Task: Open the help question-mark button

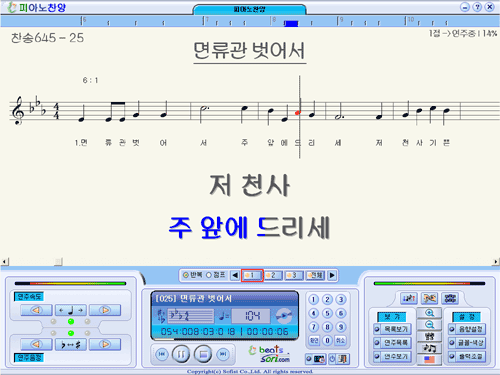Action: (x=477, y=7)
